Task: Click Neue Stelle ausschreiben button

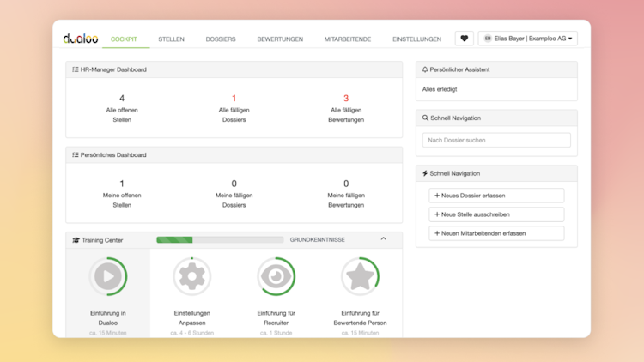Action: (496, 214)
